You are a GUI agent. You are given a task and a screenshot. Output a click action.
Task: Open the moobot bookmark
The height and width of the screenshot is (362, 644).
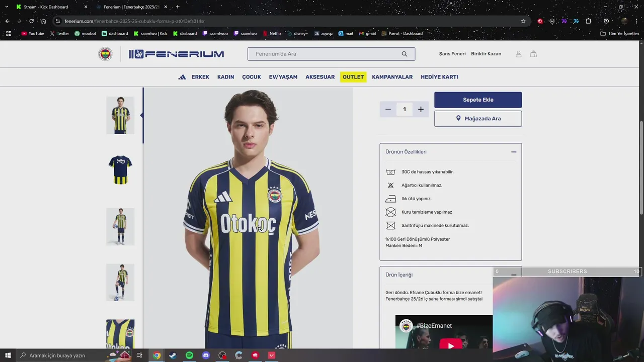point(86,34)
